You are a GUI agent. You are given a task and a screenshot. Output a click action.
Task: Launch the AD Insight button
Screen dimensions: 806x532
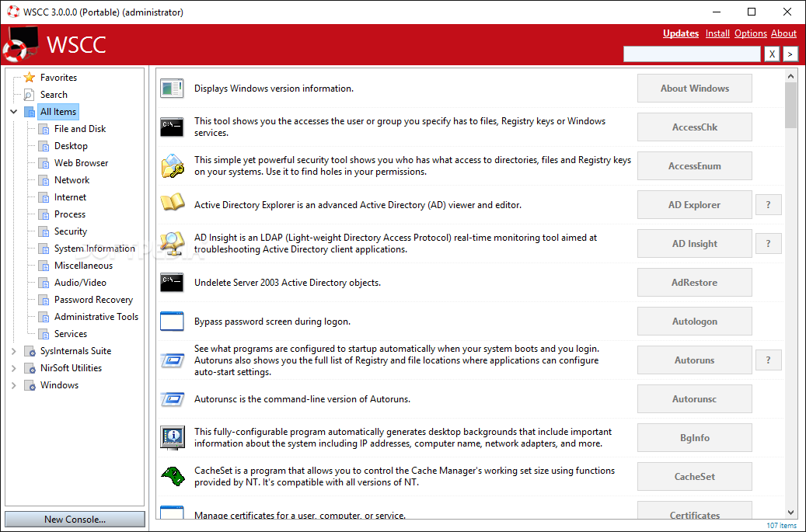click(694, 243)
